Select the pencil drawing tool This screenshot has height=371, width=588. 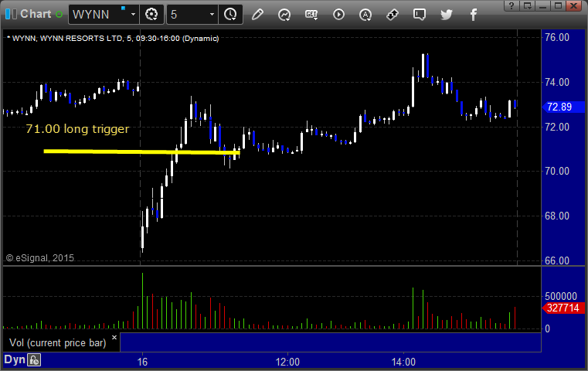coord(257,15)
